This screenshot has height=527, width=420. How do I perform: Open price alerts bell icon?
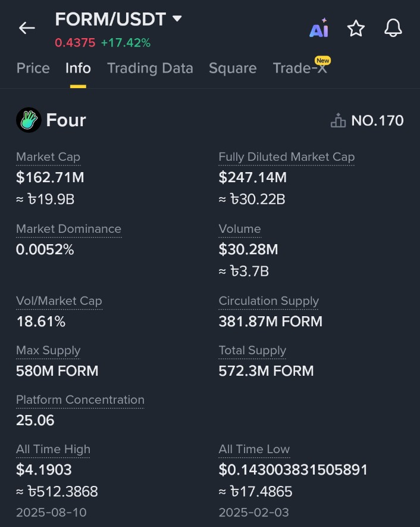(393, 28)
